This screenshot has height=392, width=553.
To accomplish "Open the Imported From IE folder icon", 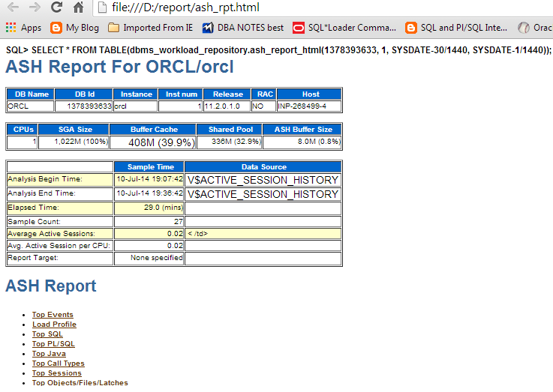I will tap(113, 28).
